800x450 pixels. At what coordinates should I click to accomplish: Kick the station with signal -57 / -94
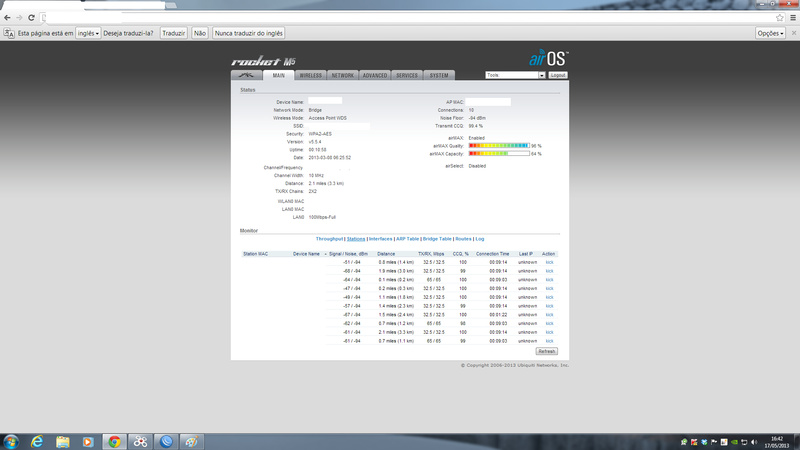coord(549,306)
